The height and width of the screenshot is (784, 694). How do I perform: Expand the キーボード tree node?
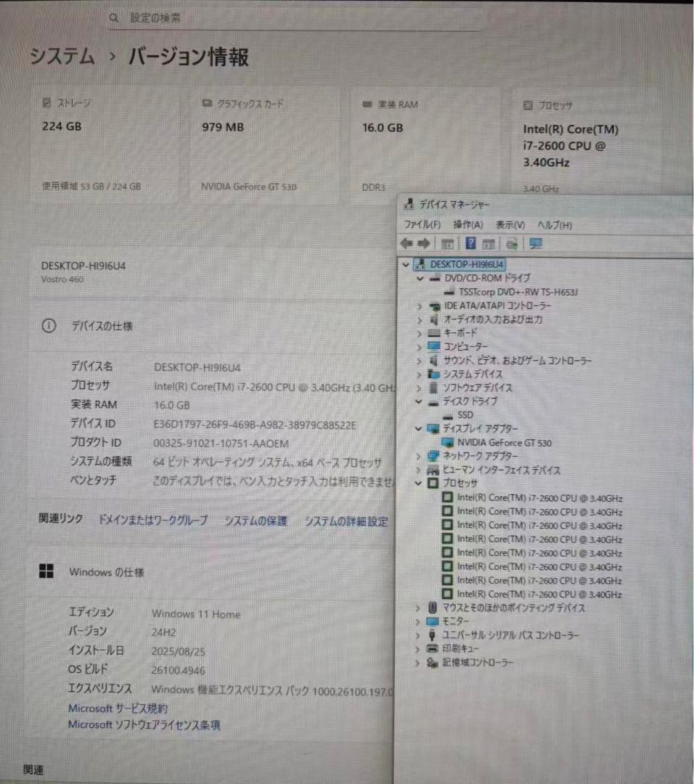click(419, 333)
